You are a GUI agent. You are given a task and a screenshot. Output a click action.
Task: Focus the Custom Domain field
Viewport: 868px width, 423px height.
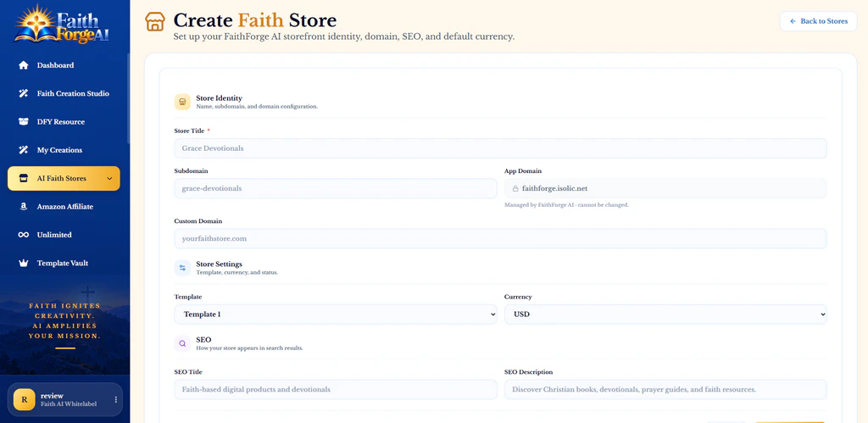pos(500,239)
